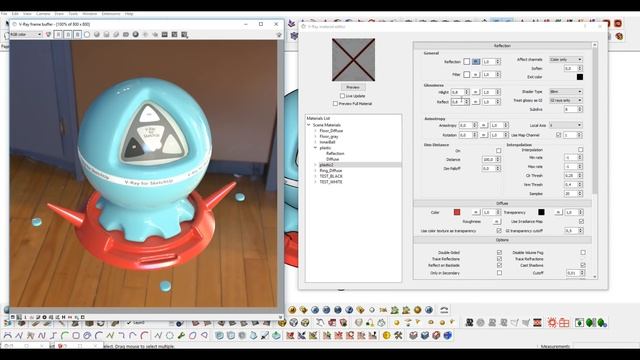Open the Shader Type dropdown
This screenshot has width=640, height=360.
(566, 92)
